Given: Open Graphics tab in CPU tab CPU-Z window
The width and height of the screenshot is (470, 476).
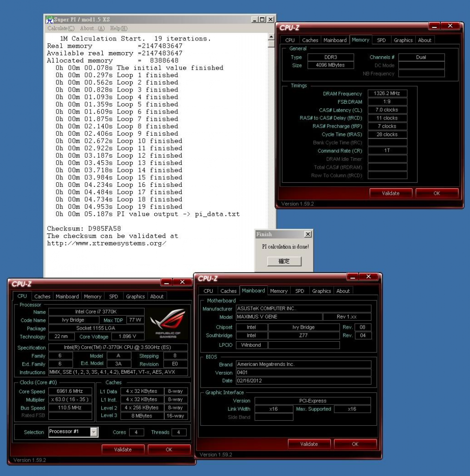Looking at the screenshot, I should [135, 296].
